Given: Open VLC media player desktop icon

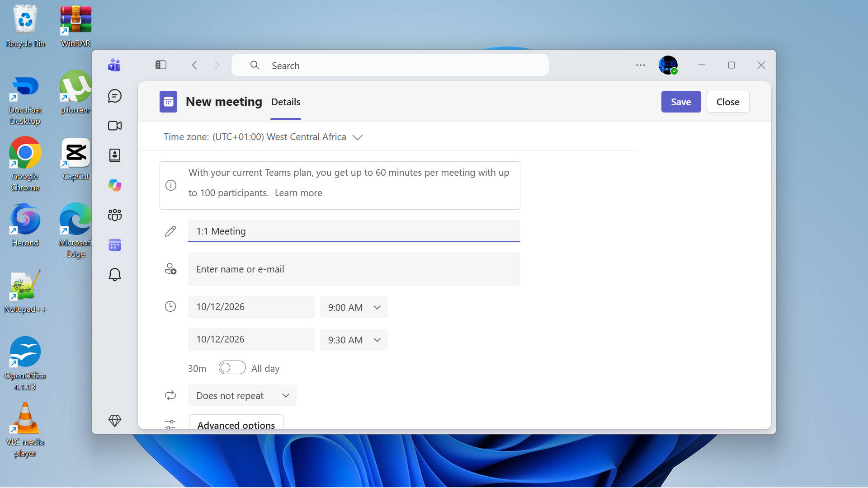Looking at the screenshot, I should pyautogui.click(x=25, y=430).
